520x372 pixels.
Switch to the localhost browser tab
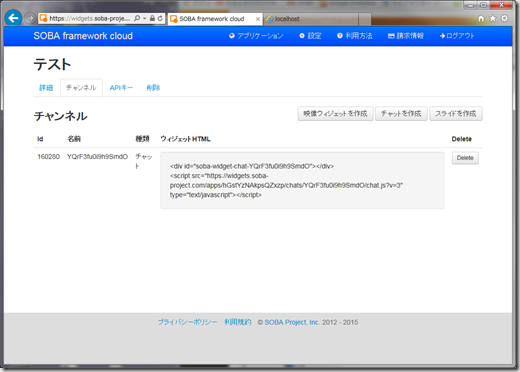311,19
